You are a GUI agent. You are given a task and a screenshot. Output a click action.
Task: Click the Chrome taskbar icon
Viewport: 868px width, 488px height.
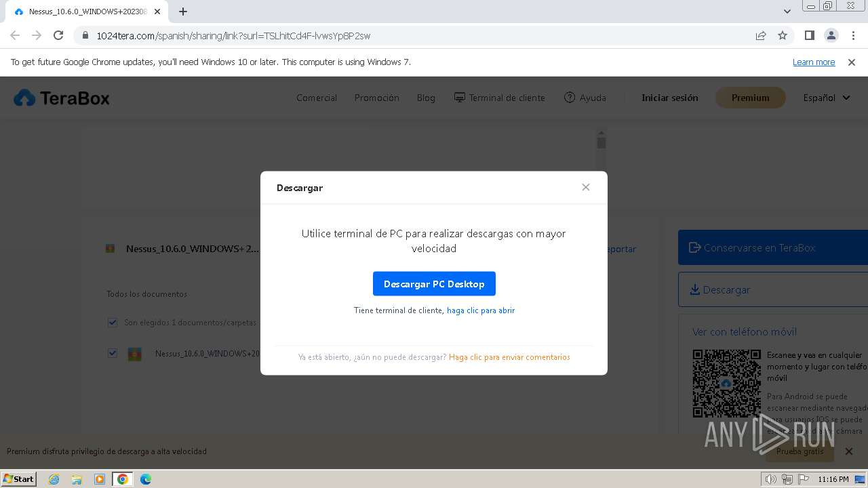coord(122,479)
